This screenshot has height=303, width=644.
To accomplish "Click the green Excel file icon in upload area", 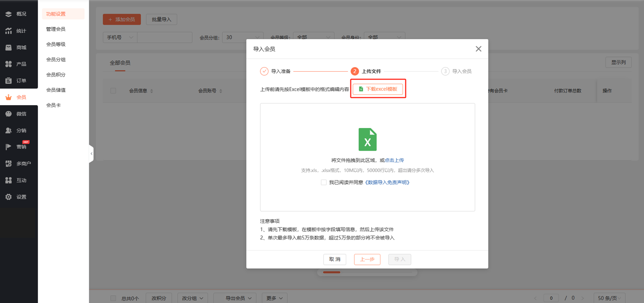I will [367, 139].
